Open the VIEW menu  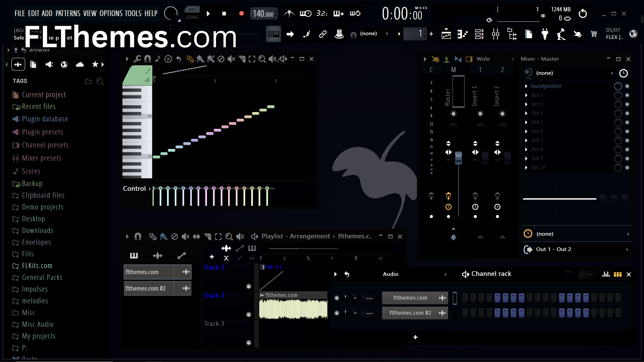90,13
